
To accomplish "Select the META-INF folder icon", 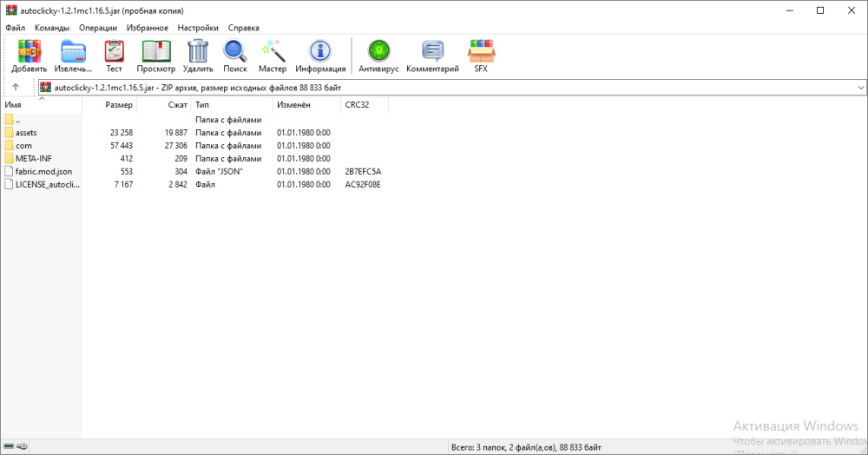I will click(9, 158).
